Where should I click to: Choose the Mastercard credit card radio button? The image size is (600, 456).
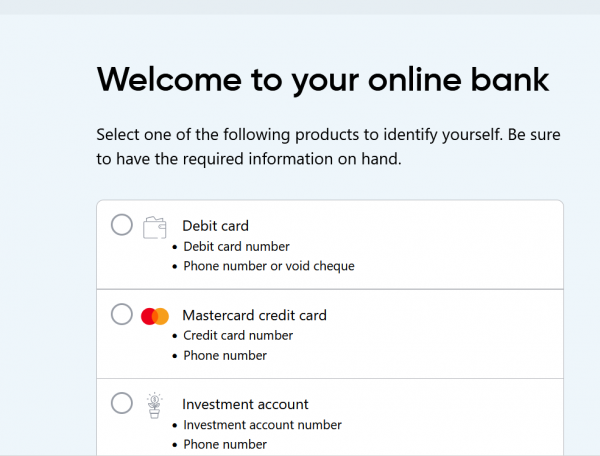[x=122, y=315]
